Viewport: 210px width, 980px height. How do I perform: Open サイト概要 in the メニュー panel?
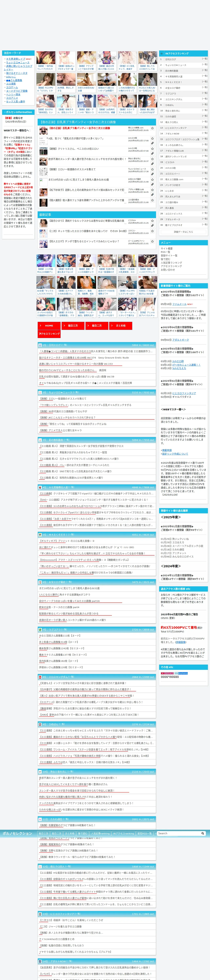point(166,248)
